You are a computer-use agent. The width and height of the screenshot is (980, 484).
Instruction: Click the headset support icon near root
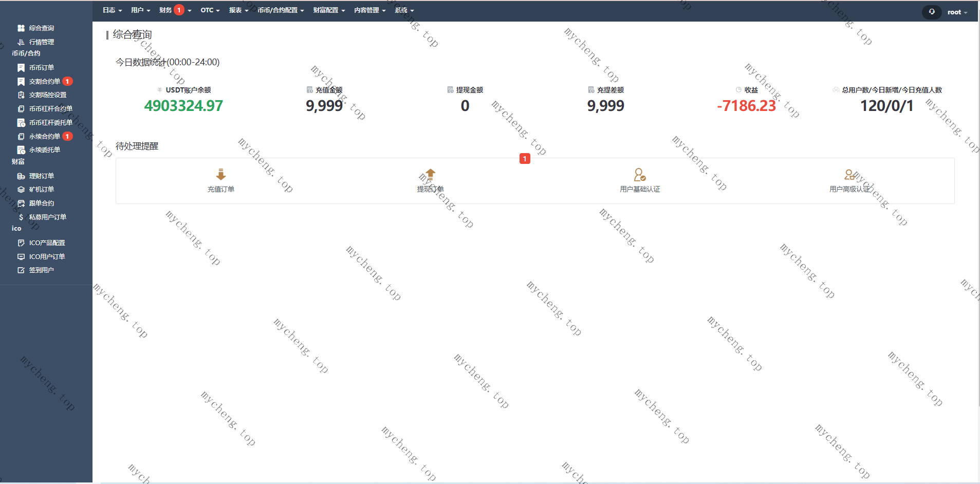[x=932, y=12]
